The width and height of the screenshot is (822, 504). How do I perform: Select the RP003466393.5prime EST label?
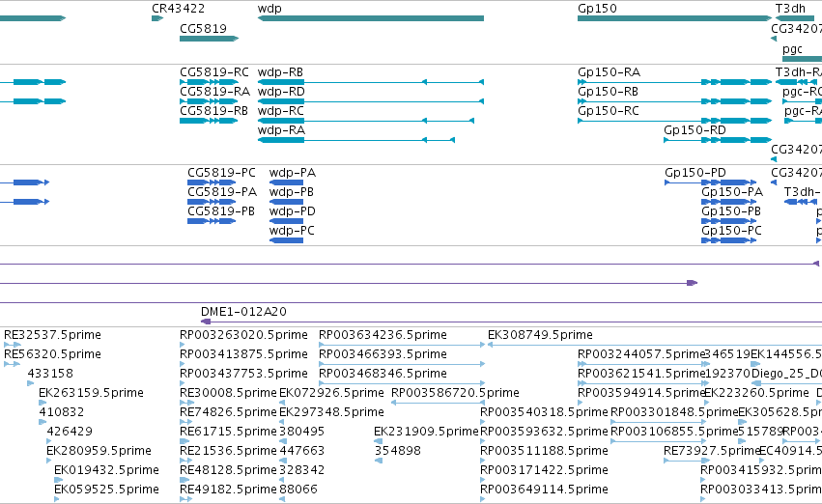(383, 354)
